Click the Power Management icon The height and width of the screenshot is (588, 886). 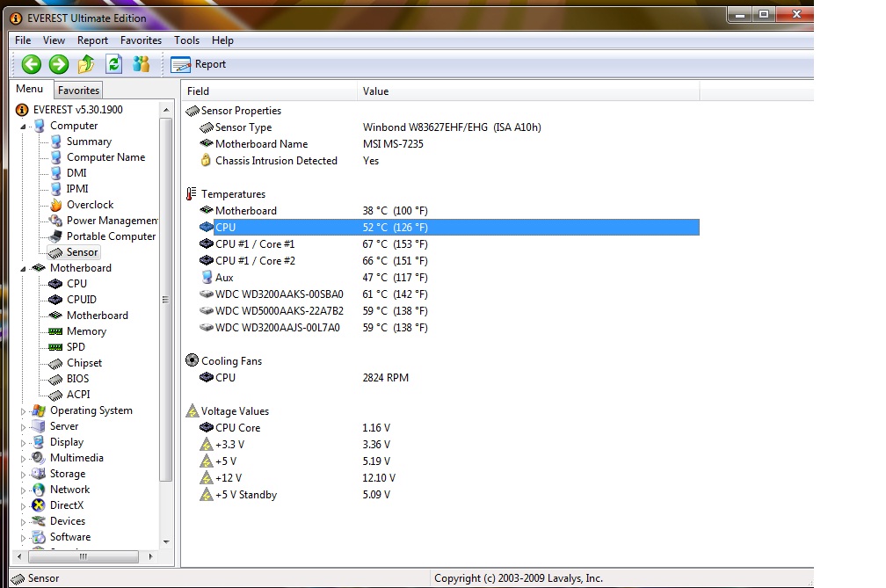pyautogui.click(x=56, y=221)
